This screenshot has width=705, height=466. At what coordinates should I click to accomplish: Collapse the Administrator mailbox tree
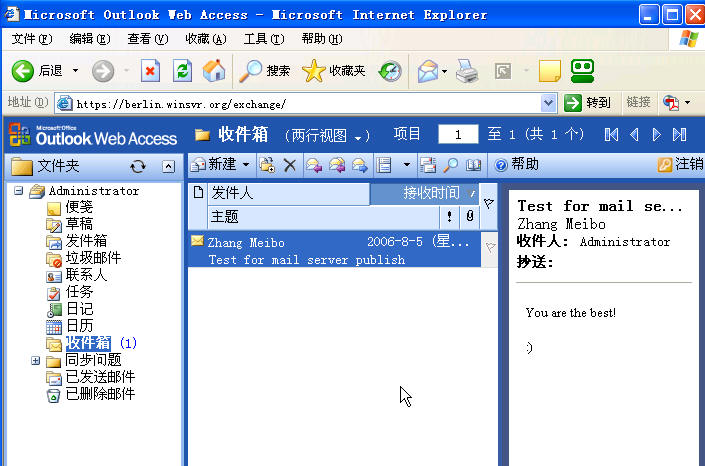[x=19, y=191]
